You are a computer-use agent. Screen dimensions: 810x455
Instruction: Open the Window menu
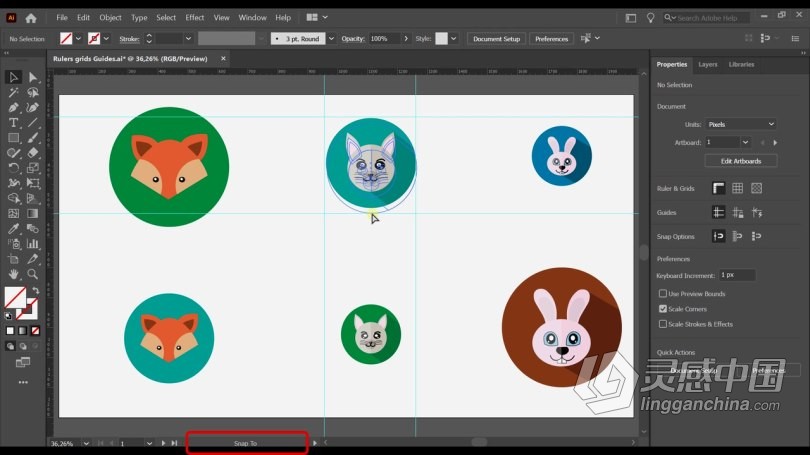[x=252, y=18]
